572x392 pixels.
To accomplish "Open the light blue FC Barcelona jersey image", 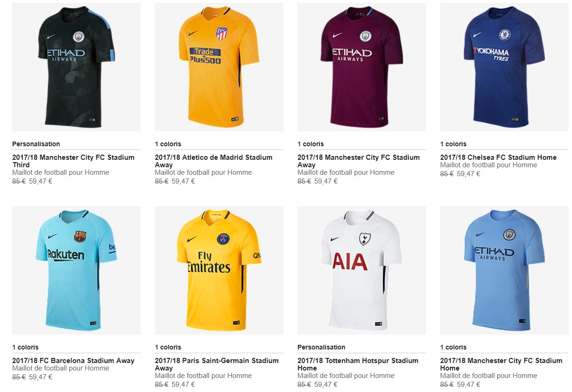I will click(76, 270).
